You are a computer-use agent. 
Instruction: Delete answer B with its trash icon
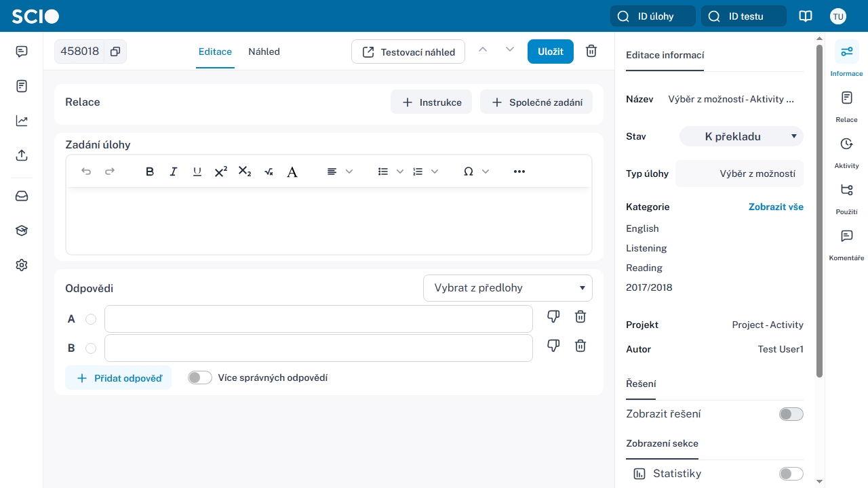tap(580, 346)
